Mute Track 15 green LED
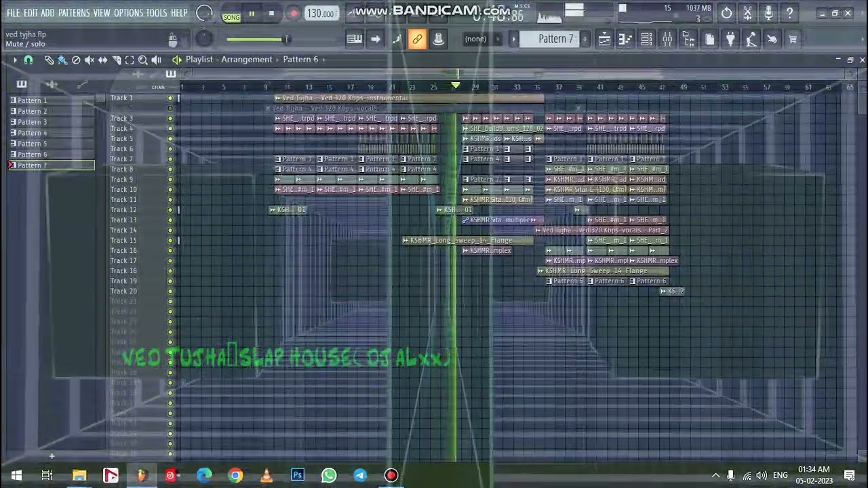Screen dimensions: 868x488 [x=170, y=241]
